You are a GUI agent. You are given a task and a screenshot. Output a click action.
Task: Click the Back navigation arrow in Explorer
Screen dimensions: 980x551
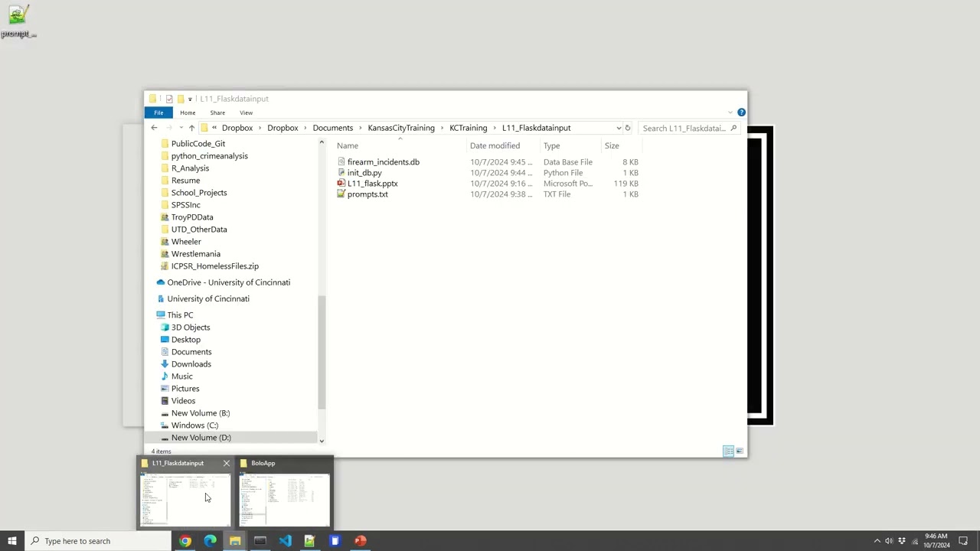(x=154, y=128)
